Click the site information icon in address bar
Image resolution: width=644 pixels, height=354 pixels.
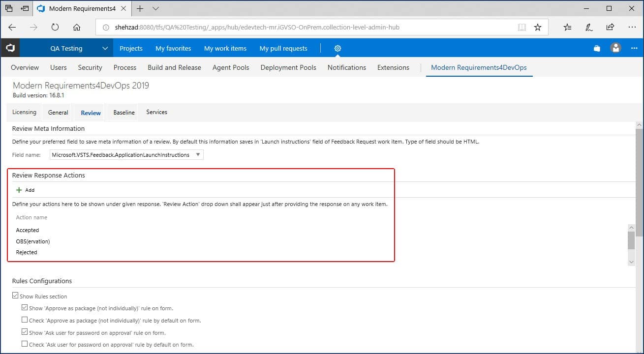point(106,28)
